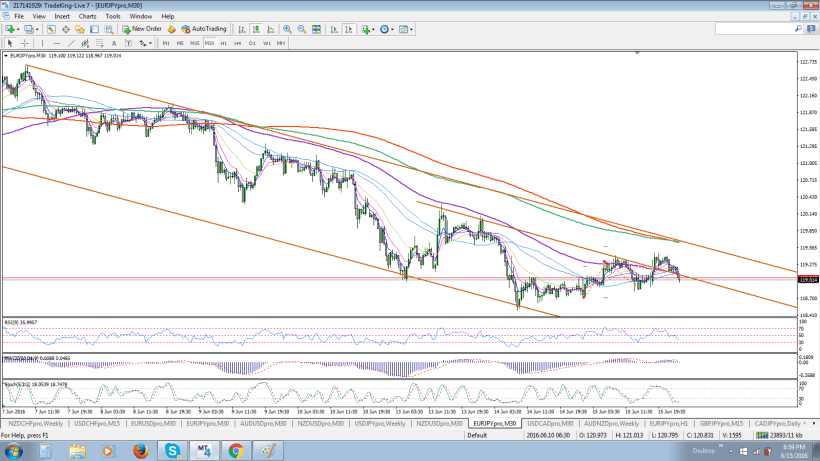Tile the chart windows
This screenshot has width=820, height=461.
pos(316,29)
